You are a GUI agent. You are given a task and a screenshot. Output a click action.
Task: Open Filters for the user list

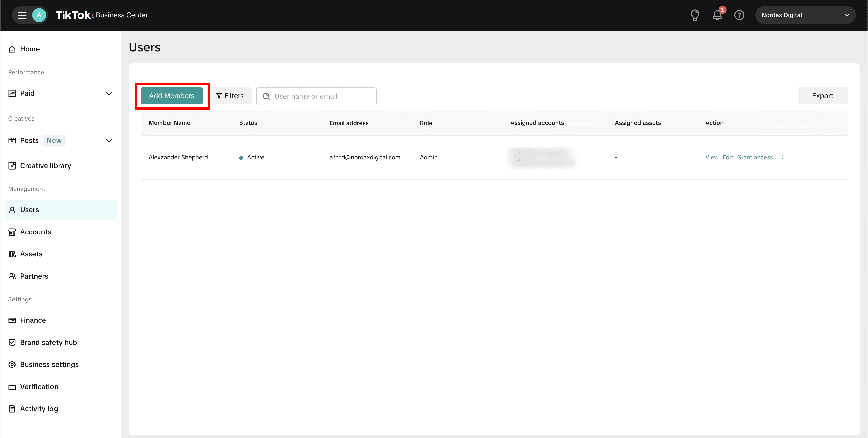point(231,96)
